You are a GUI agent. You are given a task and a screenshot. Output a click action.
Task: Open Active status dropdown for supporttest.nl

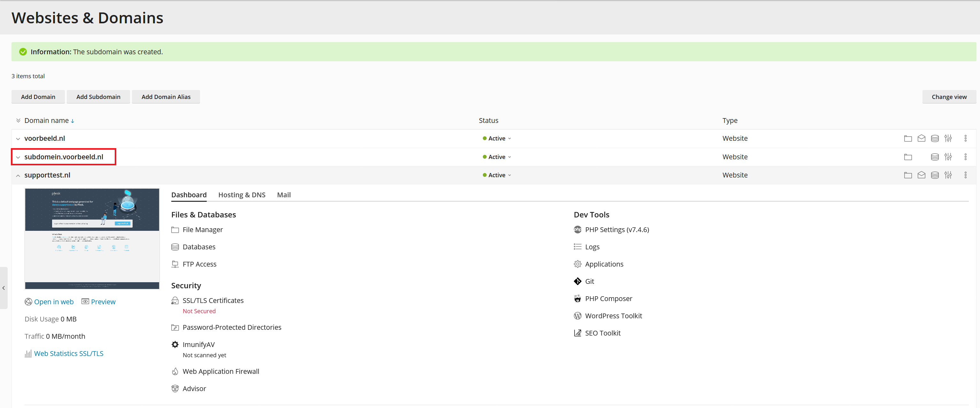pos(497,175)
